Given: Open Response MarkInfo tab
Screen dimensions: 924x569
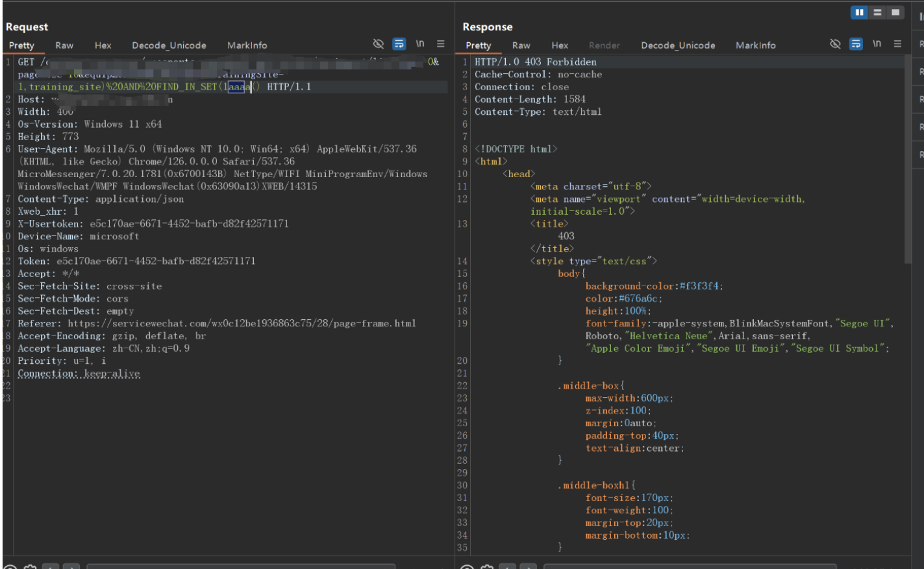Looking at the screenshot, I should point(756,45).
